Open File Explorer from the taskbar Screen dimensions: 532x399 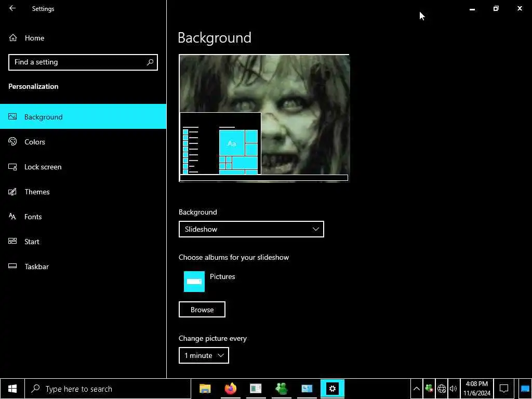(x=205, y=389)
